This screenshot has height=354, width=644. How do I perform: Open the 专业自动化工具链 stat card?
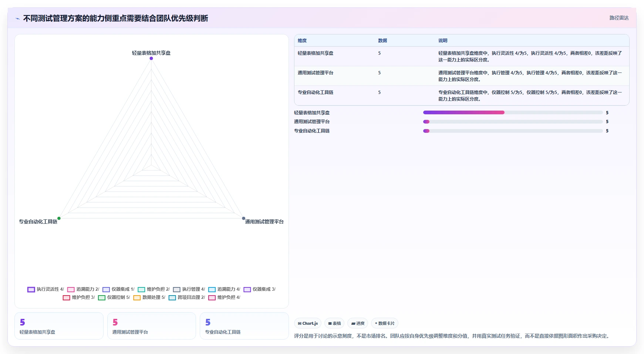coord(244,326)
